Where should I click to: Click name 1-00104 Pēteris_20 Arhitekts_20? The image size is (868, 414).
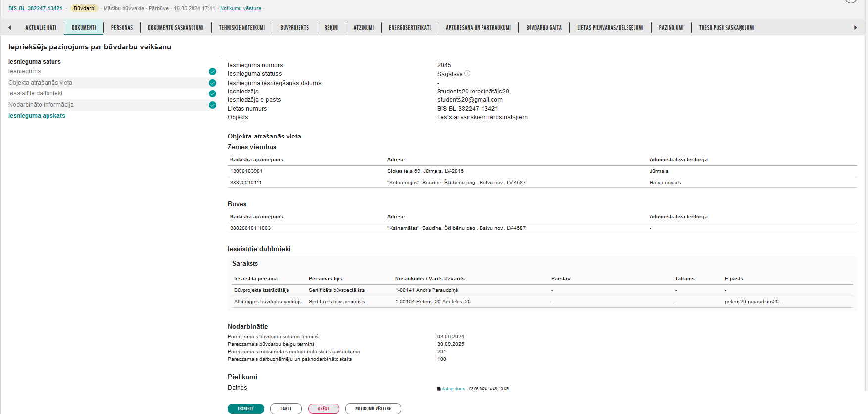(x=433, y=302)
